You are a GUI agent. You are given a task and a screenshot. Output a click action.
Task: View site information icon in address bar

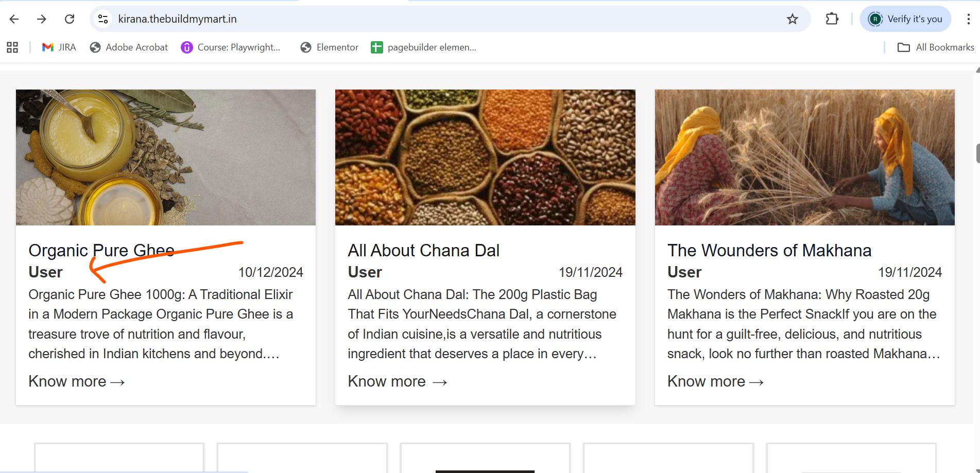pos(103,19)
